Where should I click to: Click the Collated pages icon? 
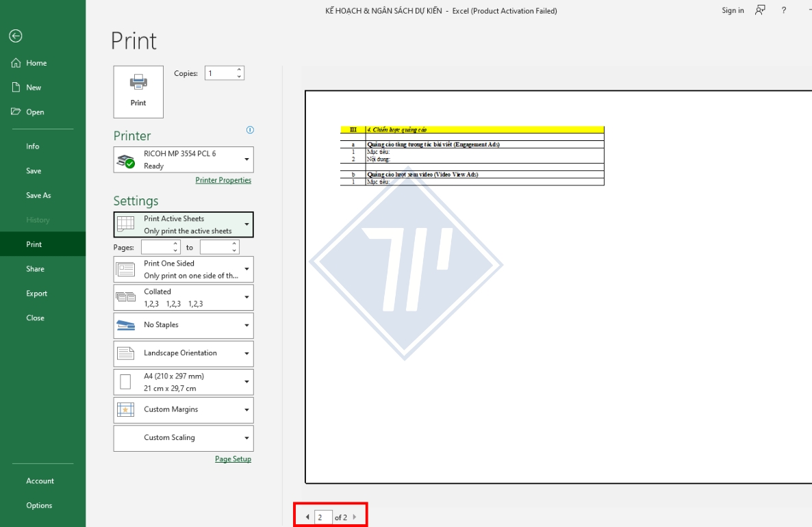(126, 296)
